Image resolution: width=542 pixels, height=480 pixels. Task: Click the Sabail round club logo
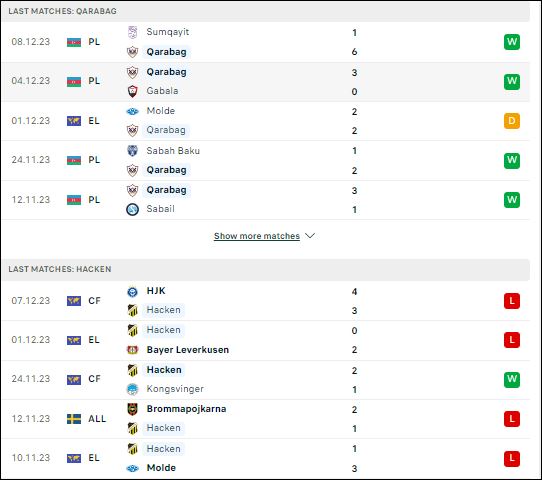pos(132,209)
